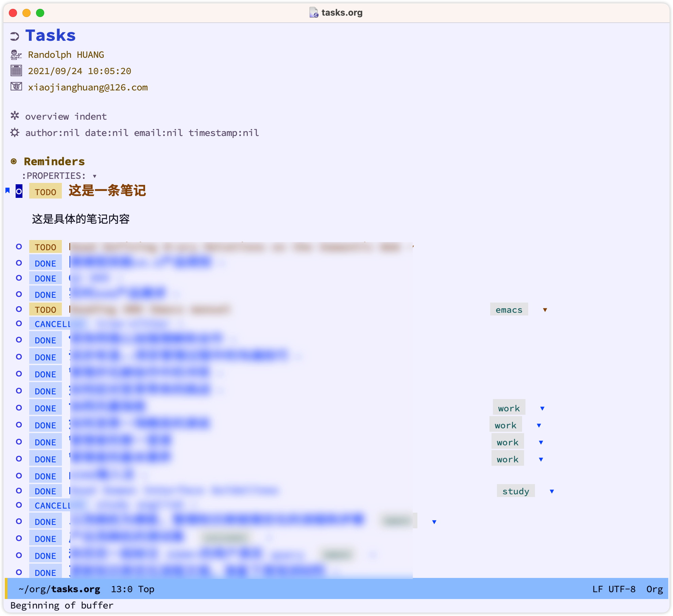Expand the :PROPERTIES: drawer arrow
The height and width of the screenshot is (616, 673).
click(94, 176)
